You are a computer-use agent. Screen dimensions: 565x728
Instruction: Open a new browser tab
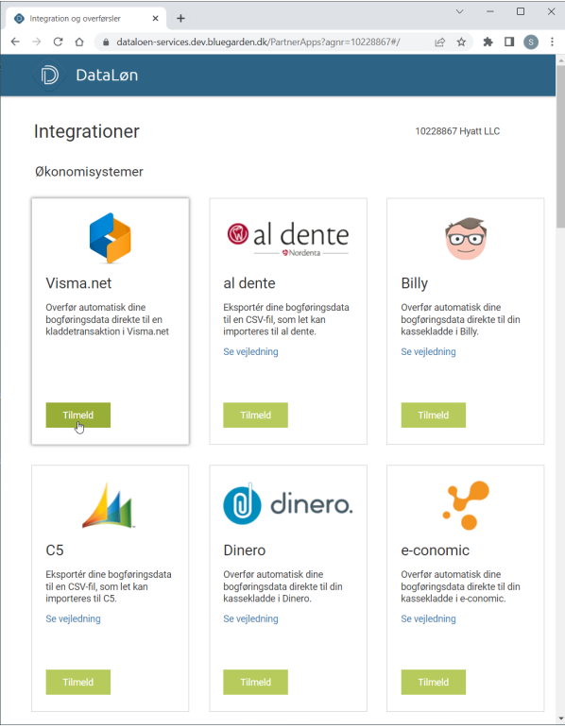tap(180, 18)
